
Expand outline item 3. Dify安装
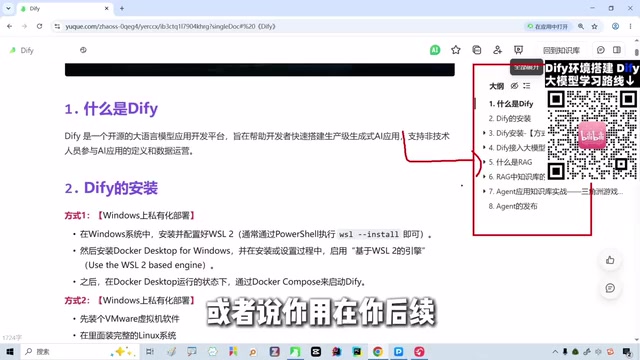pos(484,133)
